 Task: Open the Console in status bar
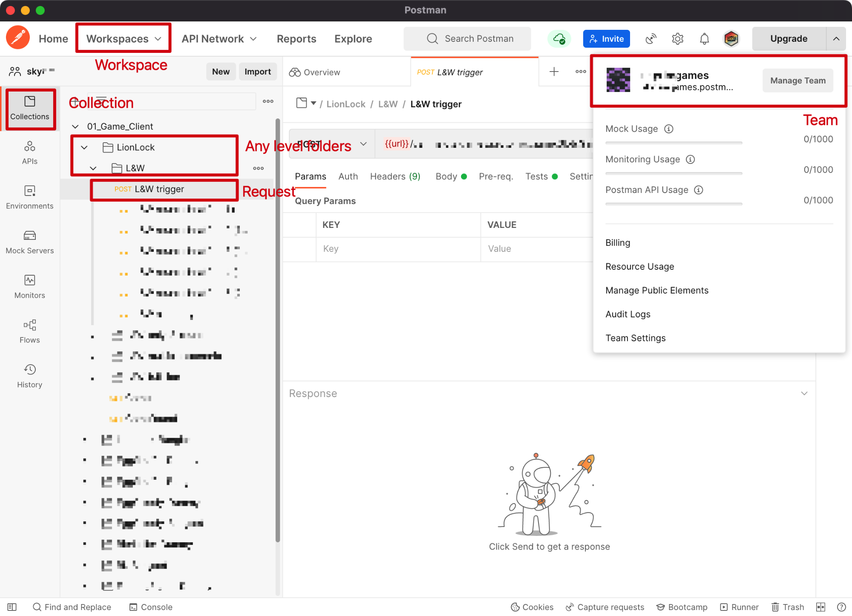coord(151,607)
